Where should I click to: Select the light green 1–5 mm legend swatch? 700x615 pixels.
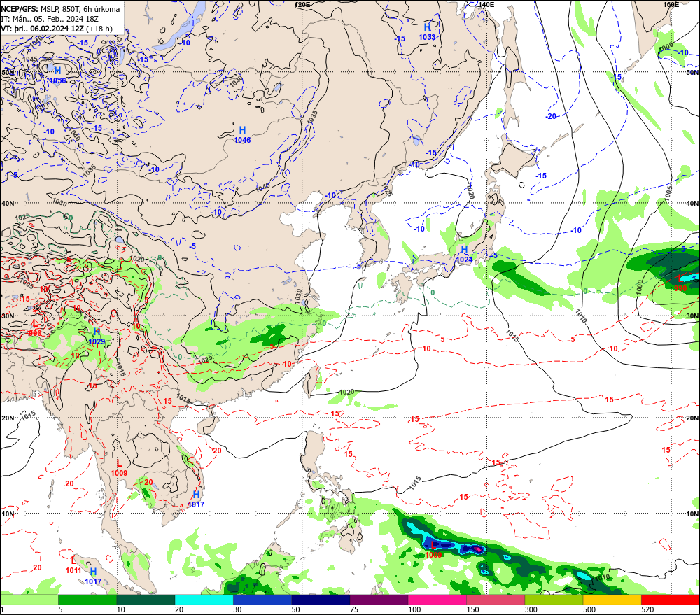point(29,600)
